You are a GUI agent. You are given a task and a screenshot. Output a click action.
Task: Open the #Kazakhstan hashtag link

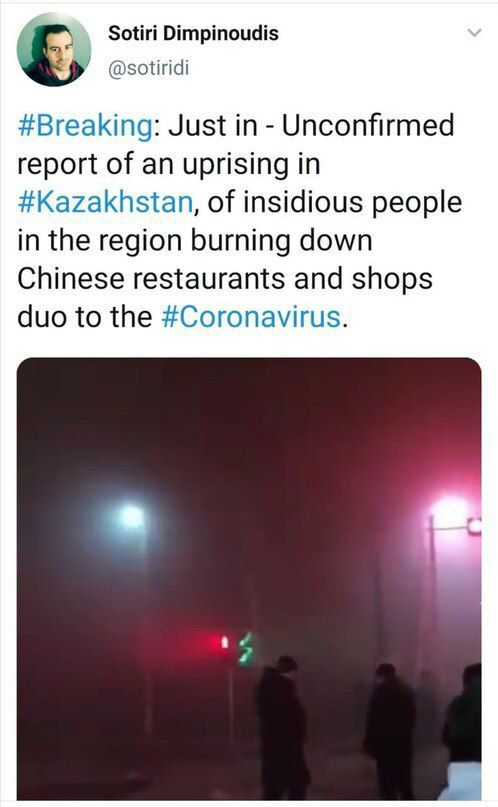105,202
